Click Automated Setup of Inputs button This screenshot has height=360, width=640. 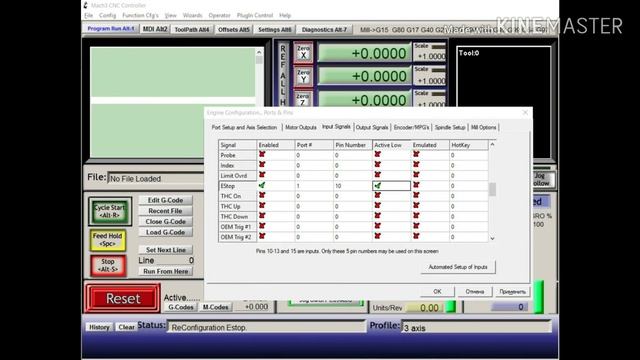[458, 267]
